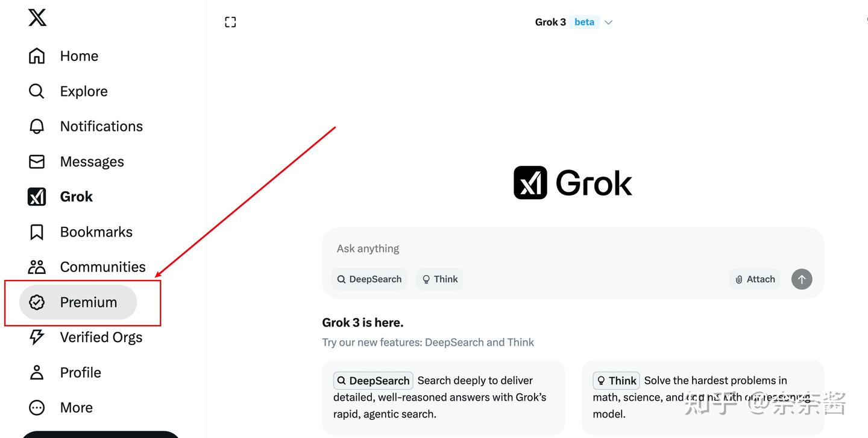Click the expand fullscreen icon
This screenshot has height=438, width=868.
click(230, 22)
